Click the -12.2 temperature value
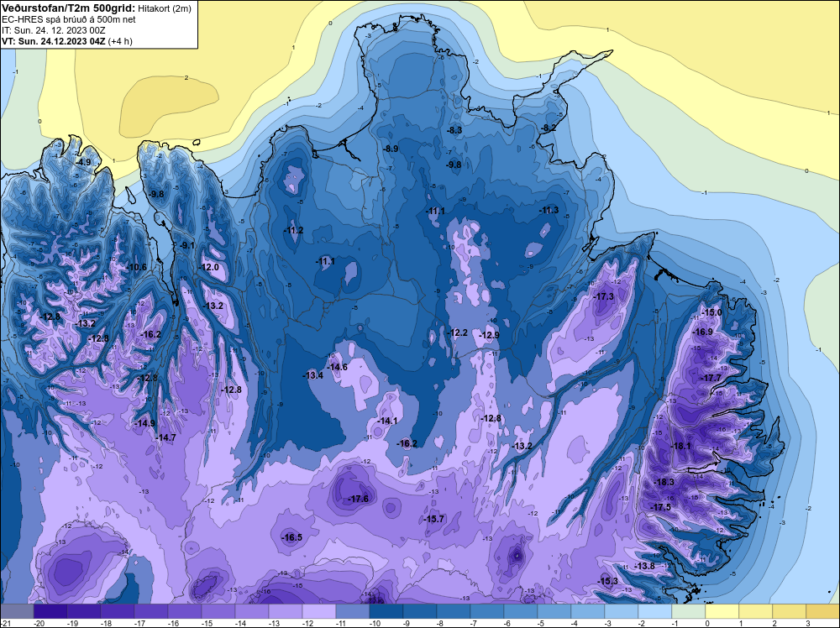 tap(458, 332)
